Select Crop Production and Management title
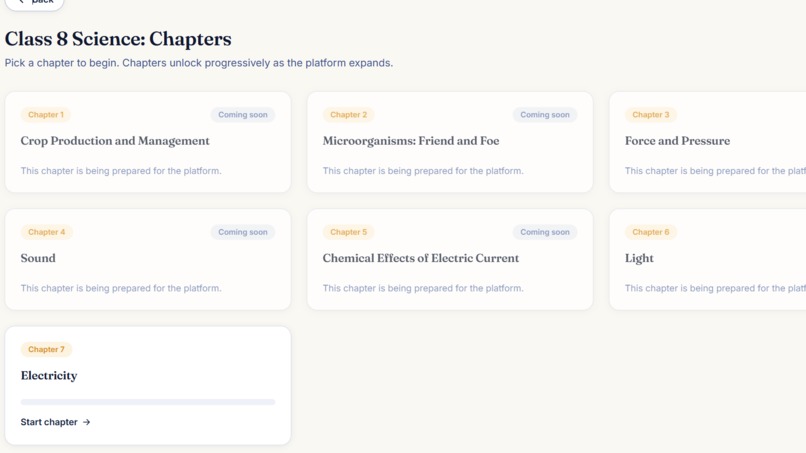The width and height of the screenshot is (806, 453). 115,141
